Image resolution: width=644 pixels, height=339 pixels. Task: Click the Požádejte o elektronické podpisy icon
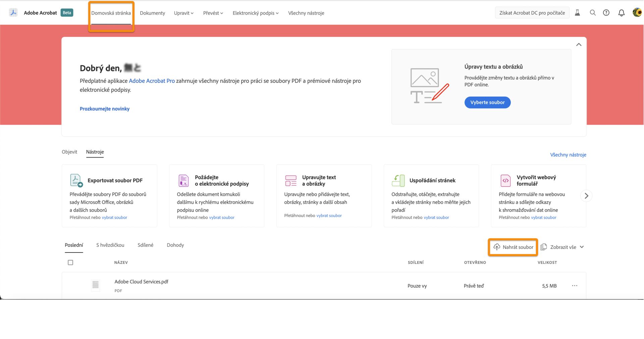(183, 180)
